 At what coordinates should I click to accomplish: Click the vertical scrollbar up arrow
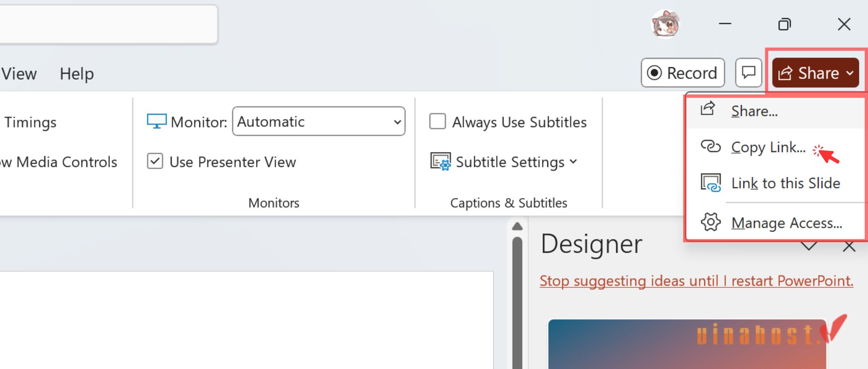pyautogui.click(x=517, y=226)
